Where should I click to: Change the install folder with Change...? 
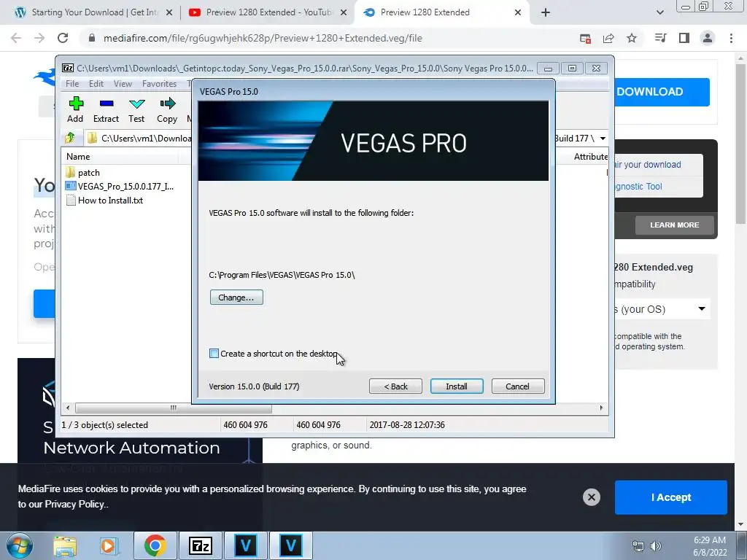point(236,297)
